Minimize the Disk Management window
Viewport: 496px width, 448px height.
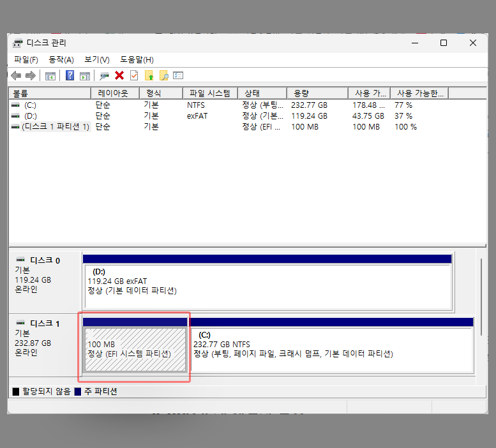(415, 43)
